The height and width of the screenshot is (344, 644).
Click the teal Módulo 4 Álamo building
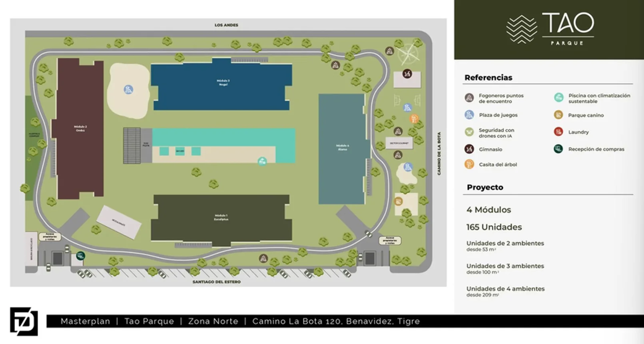pyautogui.click(x=343, y=149)
